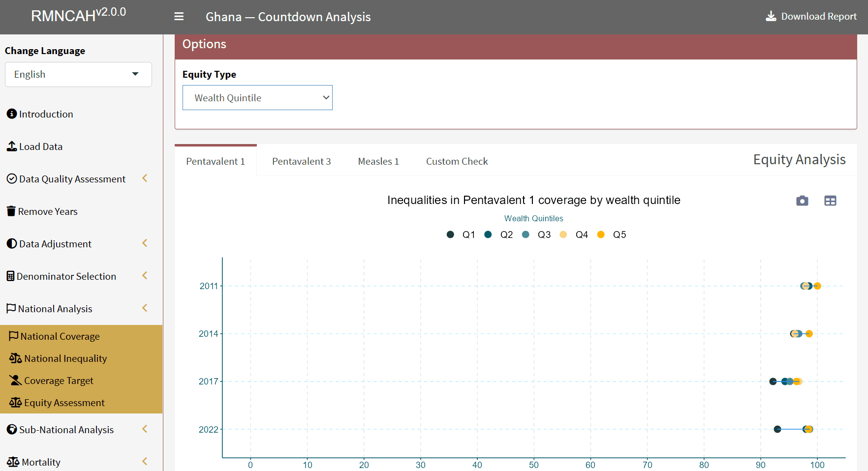Viewport: 868px width, 471px height.
Task: Select the Pentavalent 1 tab
Action: (216, 161)
